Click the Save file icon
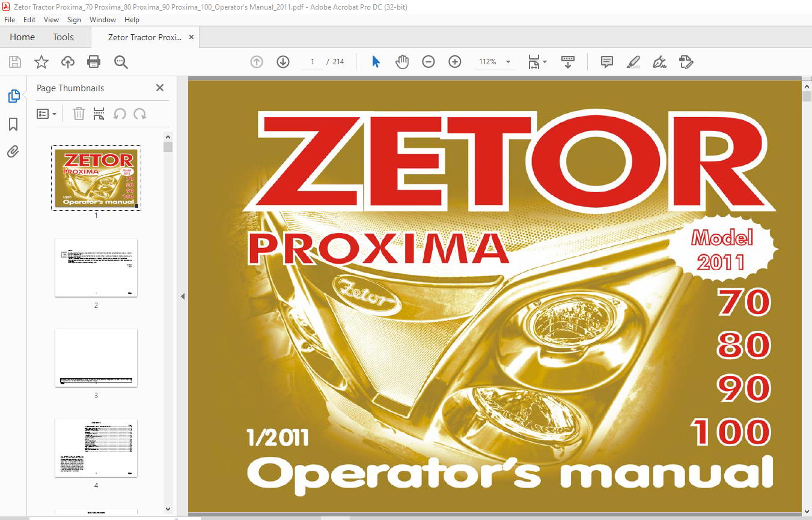The image size is (812, 520). coord(15,62)
